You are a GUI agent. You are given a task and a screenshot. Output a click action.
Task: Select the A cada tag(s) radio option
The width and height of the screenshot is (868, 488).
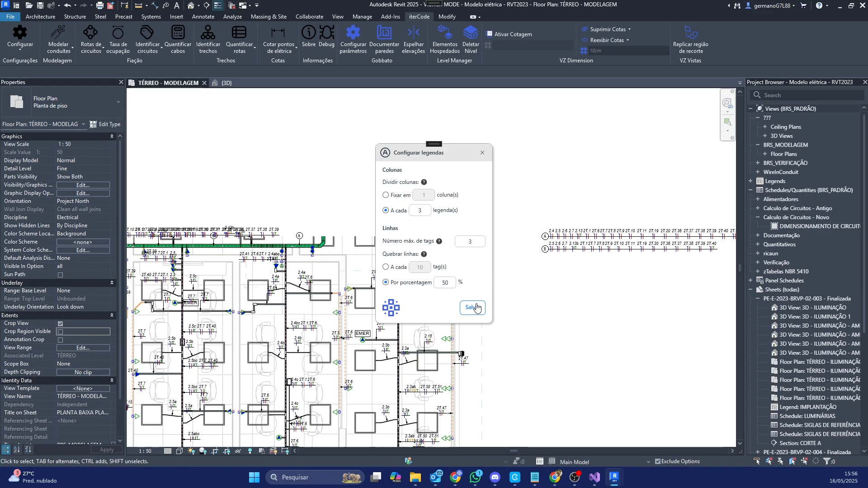(386, 267)
